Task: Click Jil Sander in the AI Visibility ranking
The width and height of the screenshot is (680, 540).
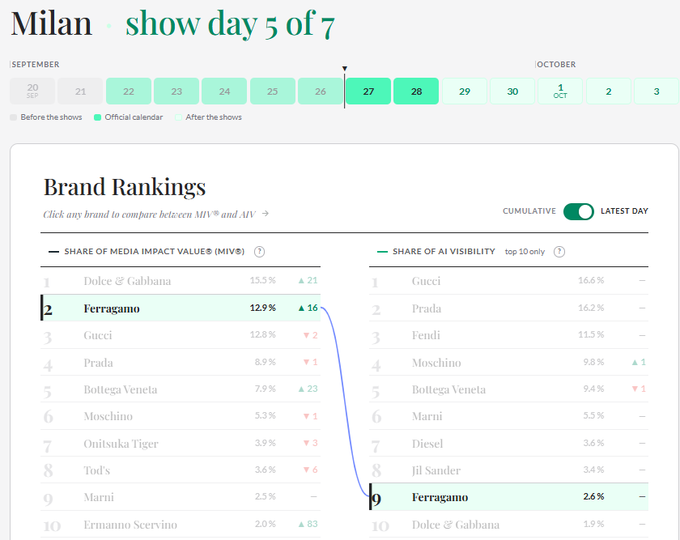Action: (x=509, y=470)
